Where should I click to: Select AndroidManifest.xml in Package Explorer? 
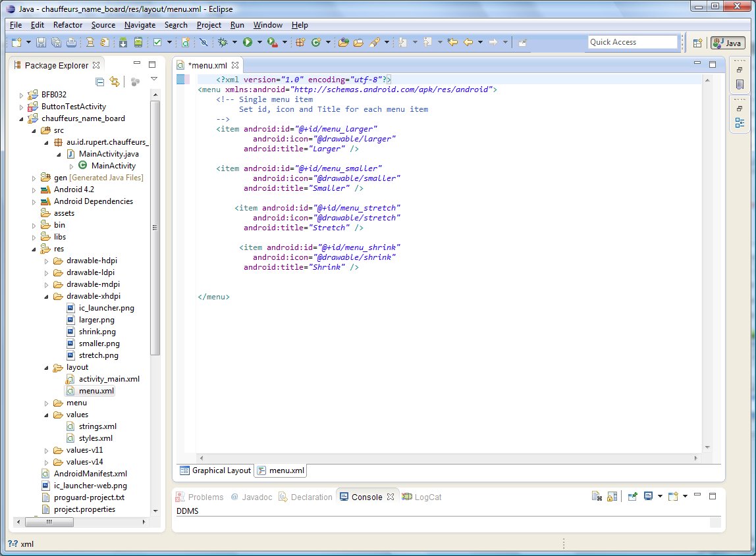pos(85,474)
